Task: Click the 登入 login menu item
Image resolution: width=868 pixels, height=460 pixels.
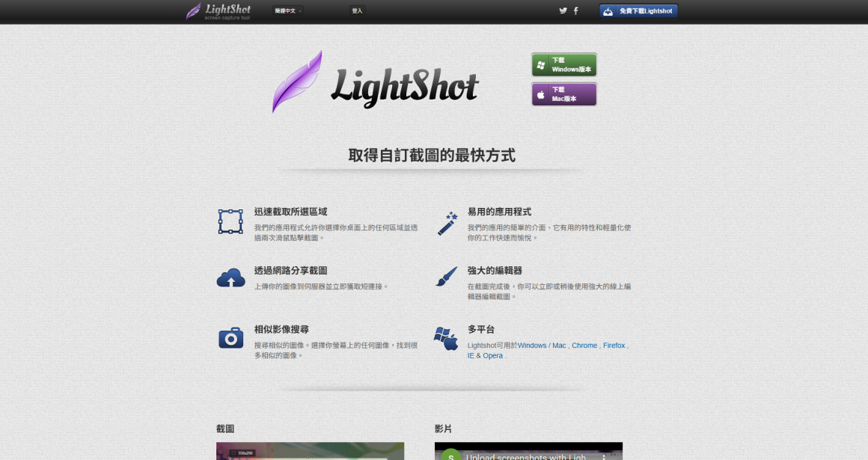Action: tap(357, 11)
